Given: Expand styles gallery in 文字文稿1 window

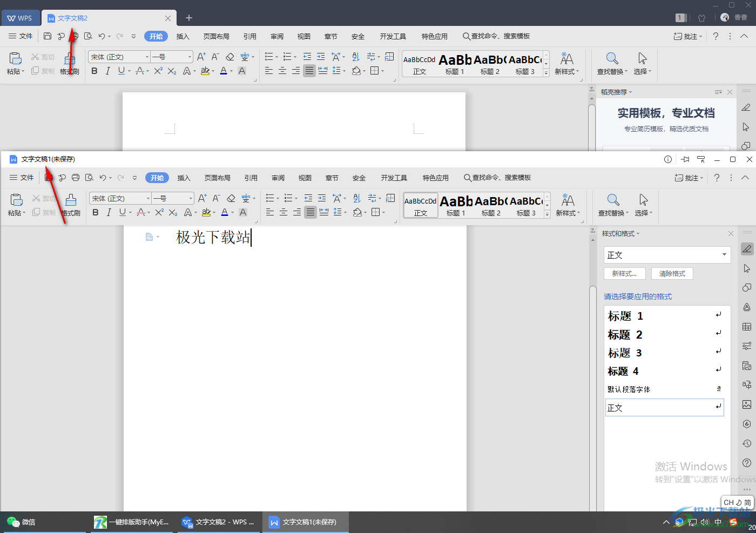Looking at the screenshot, I should (547, 214).
